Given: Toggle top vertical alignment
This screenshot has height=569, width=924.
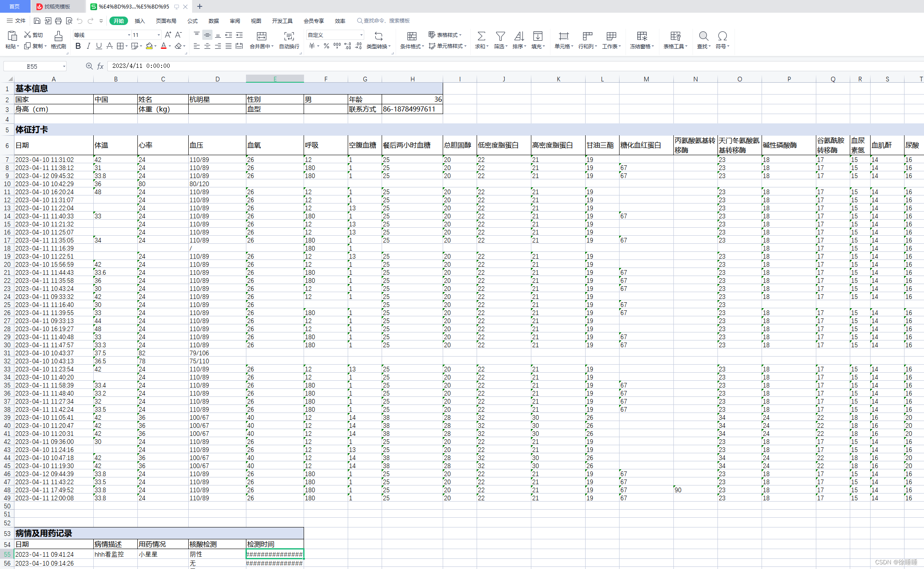Looking at the screenshot, I should click(197, 35).
